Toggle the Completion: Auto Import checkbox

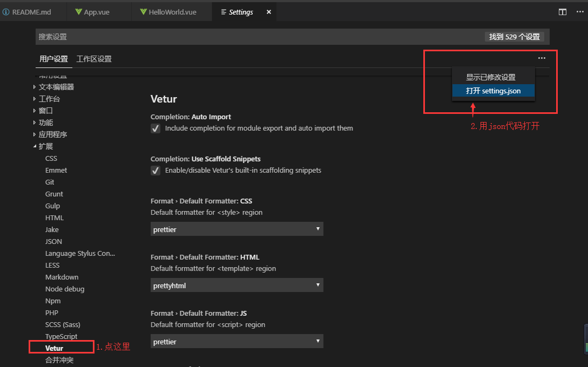[156, 128]
